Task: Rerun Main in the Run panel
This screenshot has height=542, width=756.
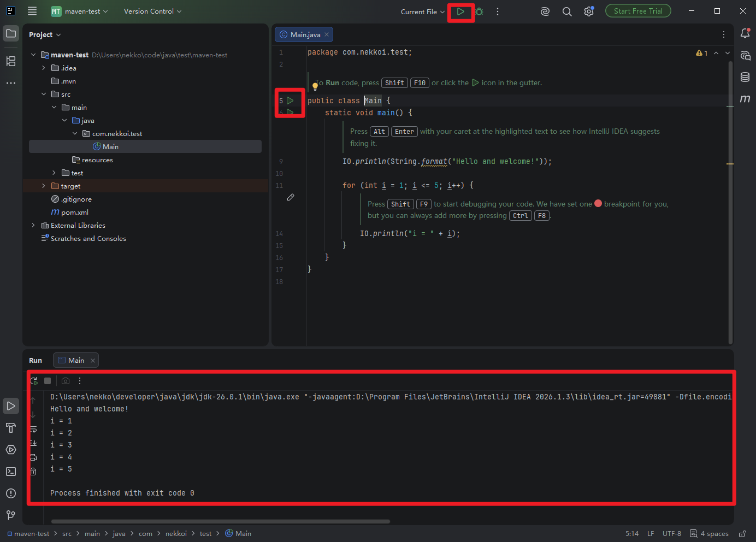Action: click(34, 381)
